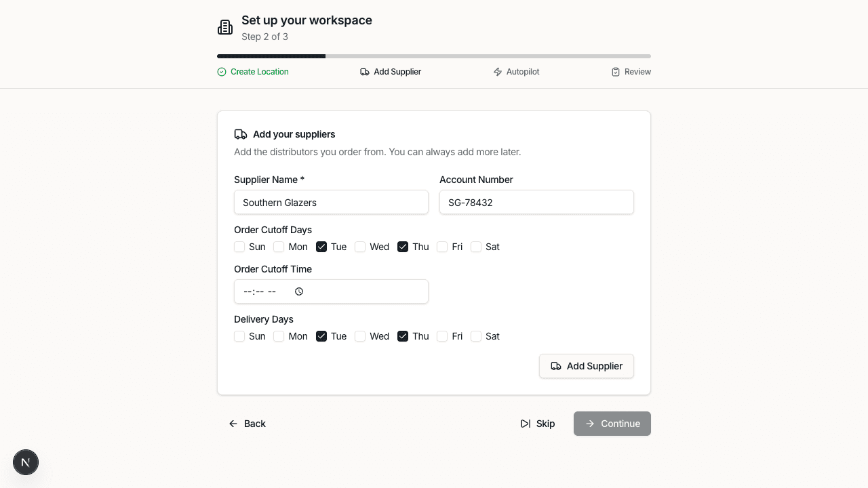The image size is (868, 488).
Task: Click the back arrow icon before Back
Action: (233, 423)
